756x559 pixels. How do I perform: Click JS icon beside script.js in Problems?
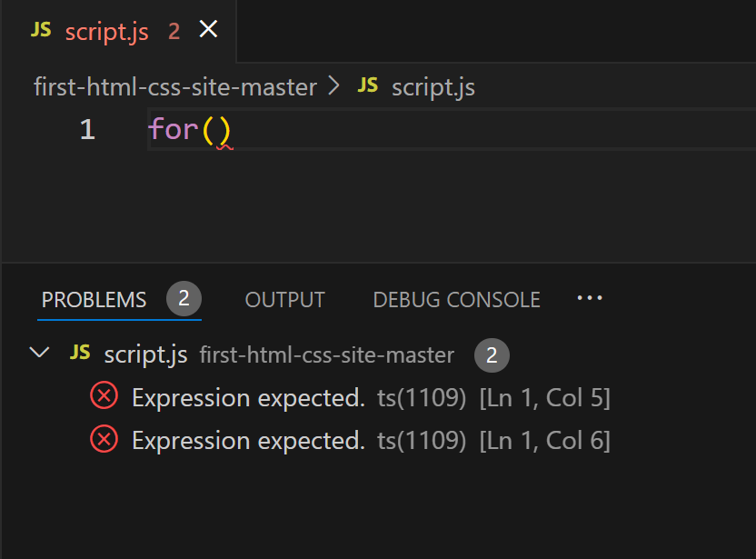[x=80, y=352]
